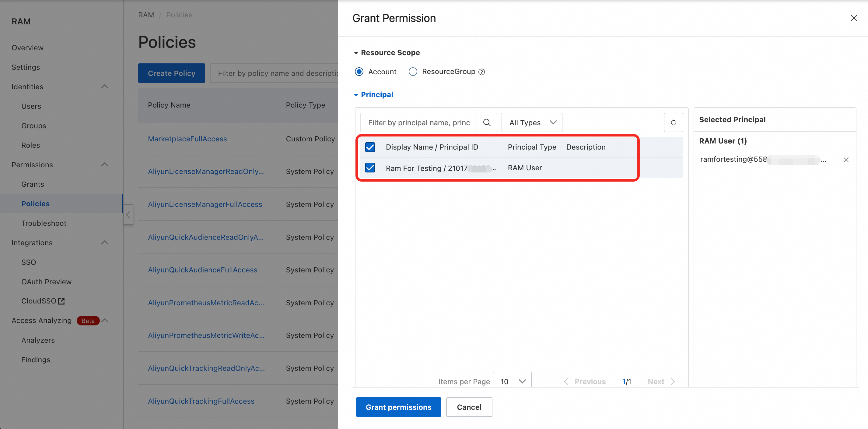The height and width of the screenshot is (429, 868).
Task: Collapse the sidebar with the arrow handle
Action: click(128, 214)
